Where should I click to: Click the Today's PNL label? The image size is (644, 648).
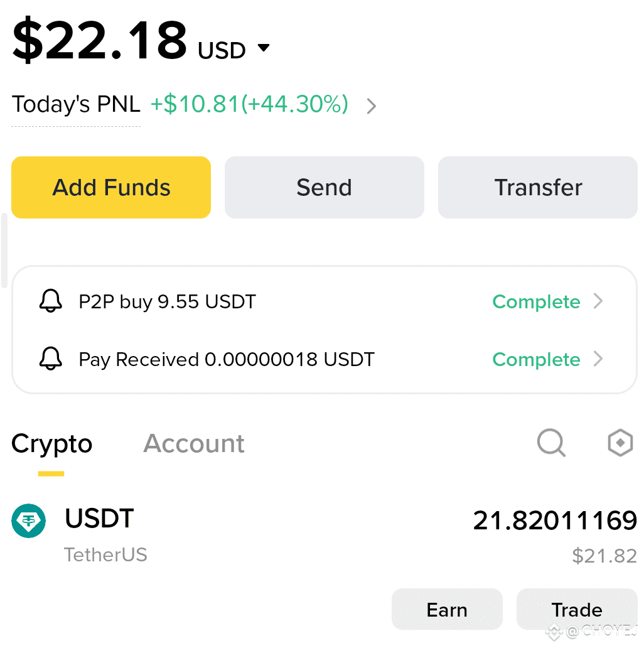tap(76, 104)
